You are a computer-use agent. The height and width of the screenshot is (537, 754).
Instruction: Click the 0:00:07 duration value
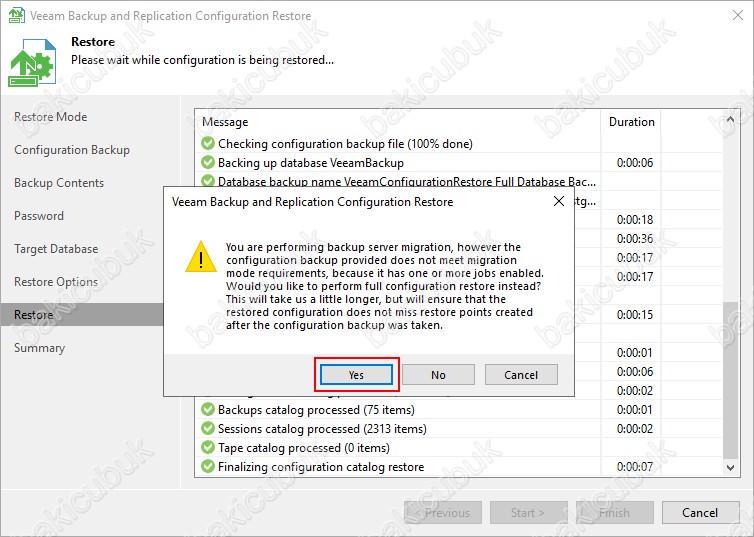[x=635, y=466]
